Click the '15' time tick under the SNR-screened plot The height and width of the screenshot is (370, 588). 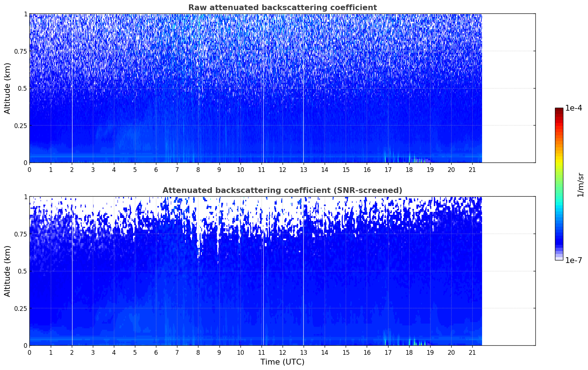click(346, 352)
